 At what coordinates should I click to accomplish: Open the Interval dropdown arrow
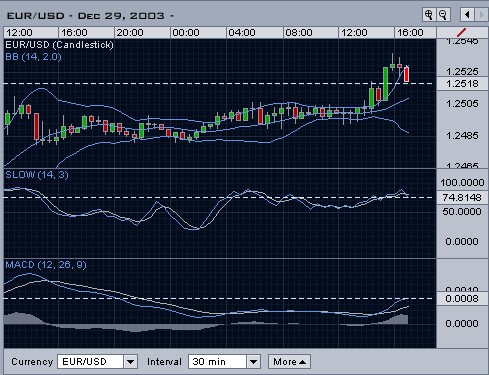click(253, 362)
